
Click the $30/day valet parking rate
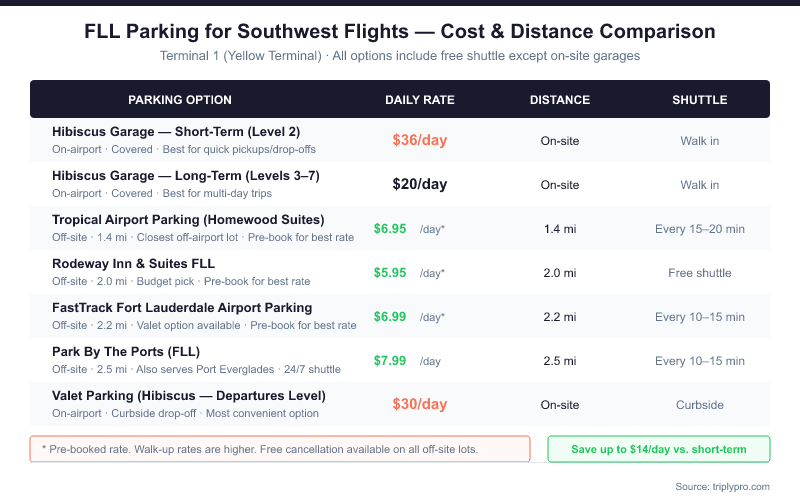(420, 405)
